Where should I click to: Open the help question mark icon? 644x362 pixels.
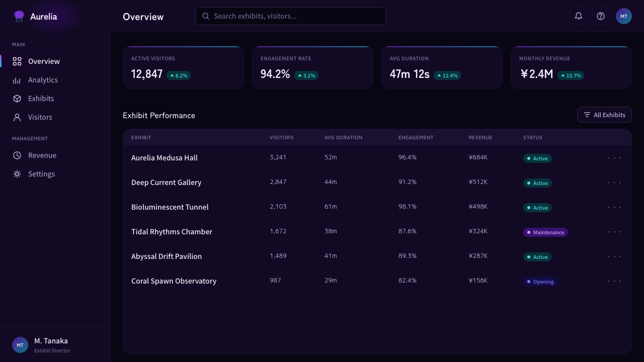tap(601, 16)
